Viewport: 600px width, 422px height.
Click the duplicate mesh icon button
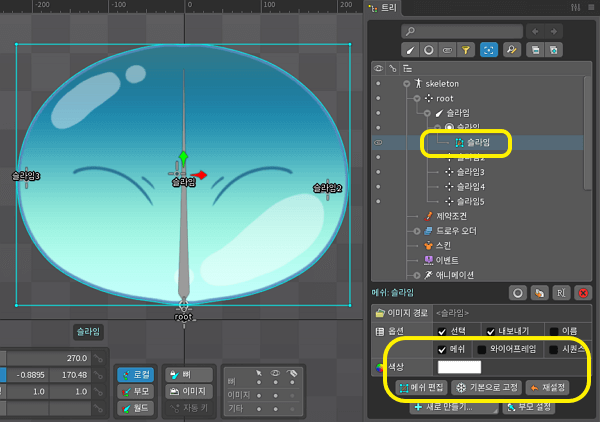(x=540, y=293)
